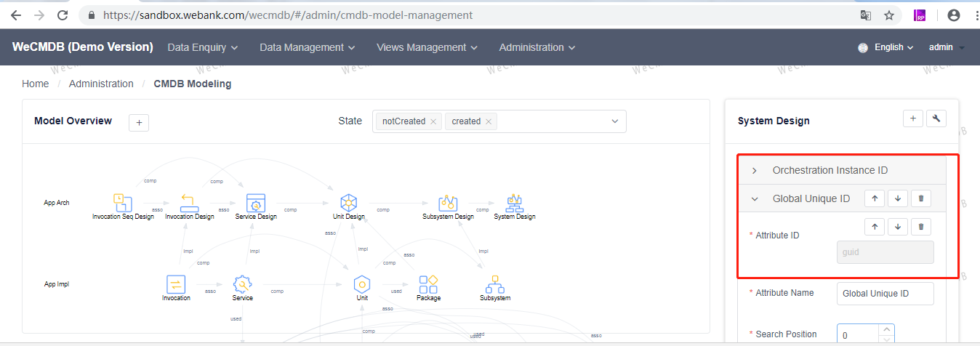Click the WeCMDB (Demo Version) logo

82,47
